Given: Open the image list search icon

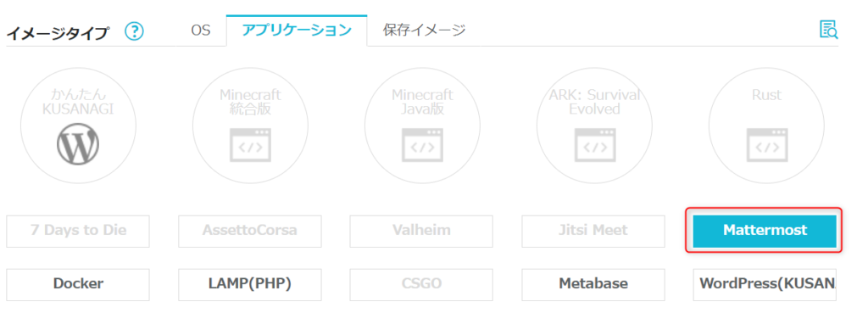Looking at the screenshot, I should [x=828, y=30].
